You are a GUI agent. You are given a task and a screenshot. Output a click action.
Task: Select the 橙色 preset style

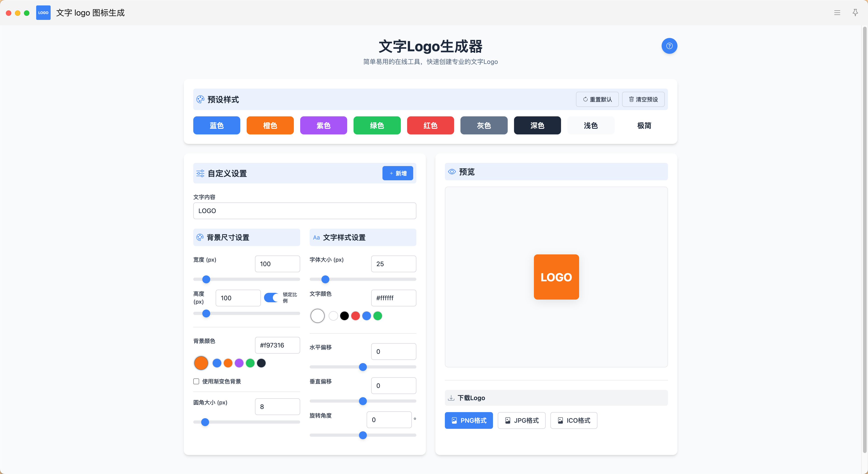coord(270,125)
